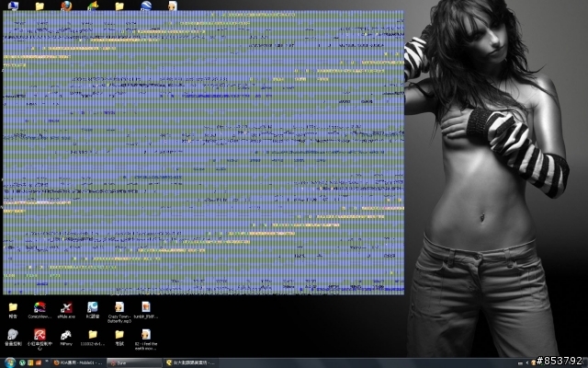Open the ComicsViewer shortcut

click(40, 311)
